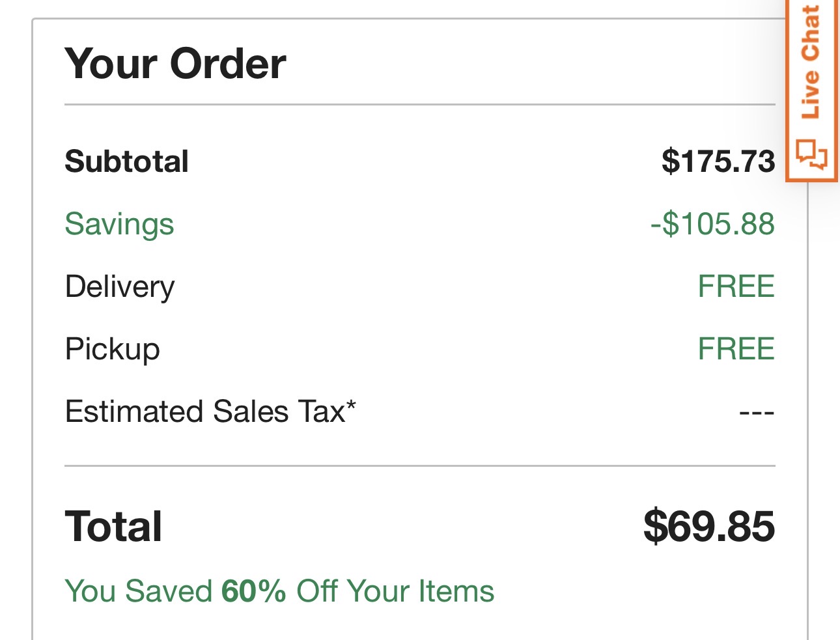Viewport: 840px width, 640px height.
Task: Click the You Saved 60% Off message
Action: [x=279, y=591]
